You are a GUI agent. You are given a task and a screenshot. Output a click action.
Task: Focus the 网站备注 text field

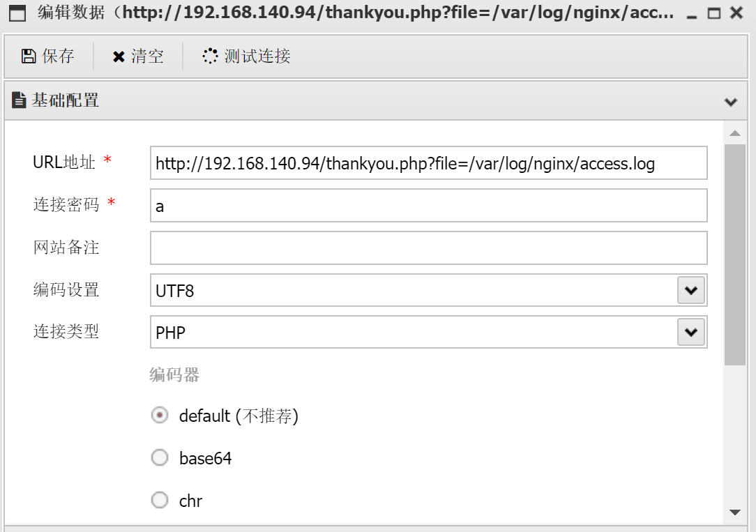tap(428, 248)
